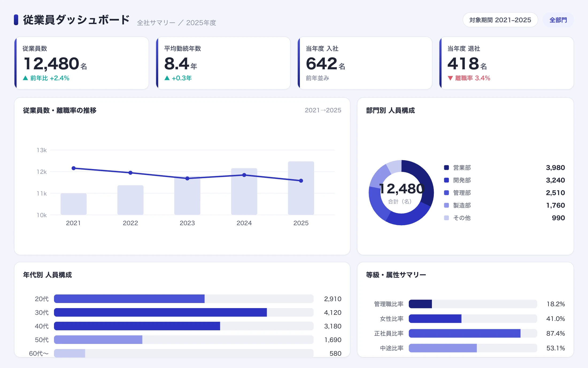Click the blue accent bar beside 従業員ダッシュボード title

coord(16,20)
